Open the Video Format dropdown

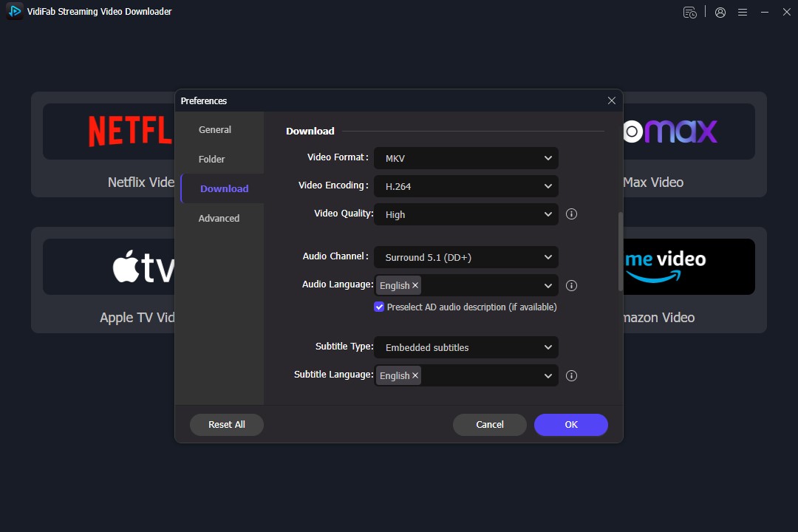pyautogui.click(x=465, y=157)
